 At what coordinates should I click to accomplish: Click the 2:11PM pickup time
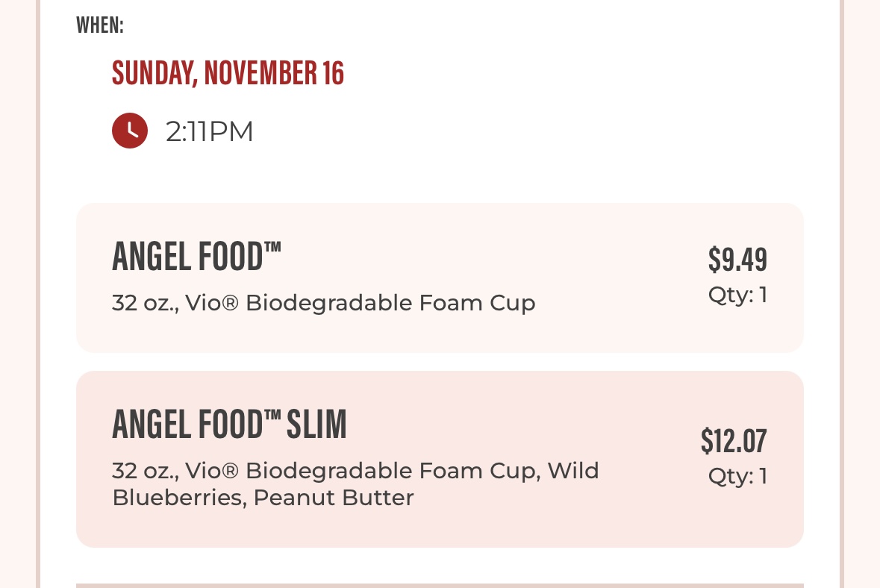(x=210, y=132)
